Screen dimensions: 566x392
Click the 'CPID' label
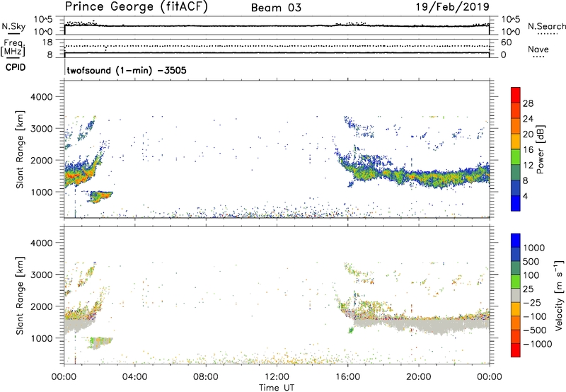(x=16, y=67)
